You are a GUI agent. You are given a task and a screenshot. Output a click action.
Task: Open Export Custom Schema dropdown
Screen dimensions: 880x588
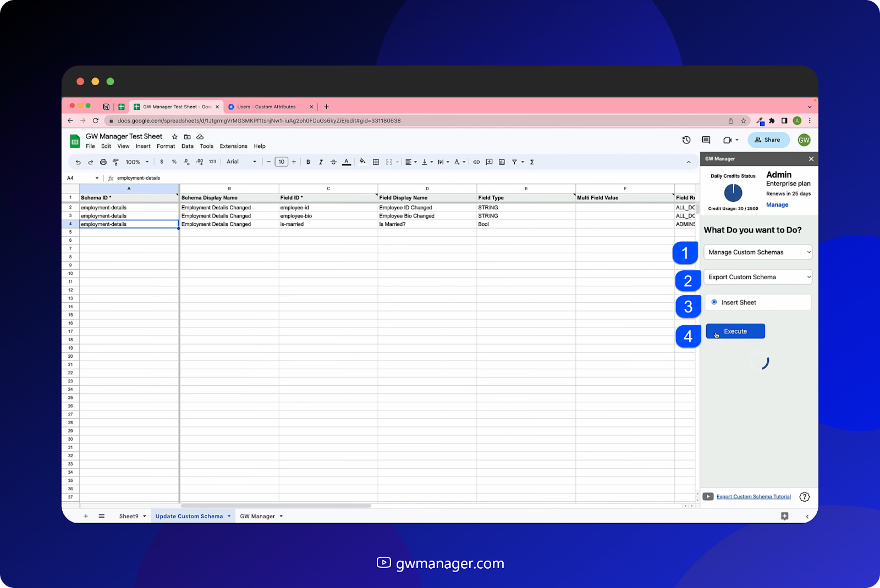pyautogui.click(x=758, y=277)
